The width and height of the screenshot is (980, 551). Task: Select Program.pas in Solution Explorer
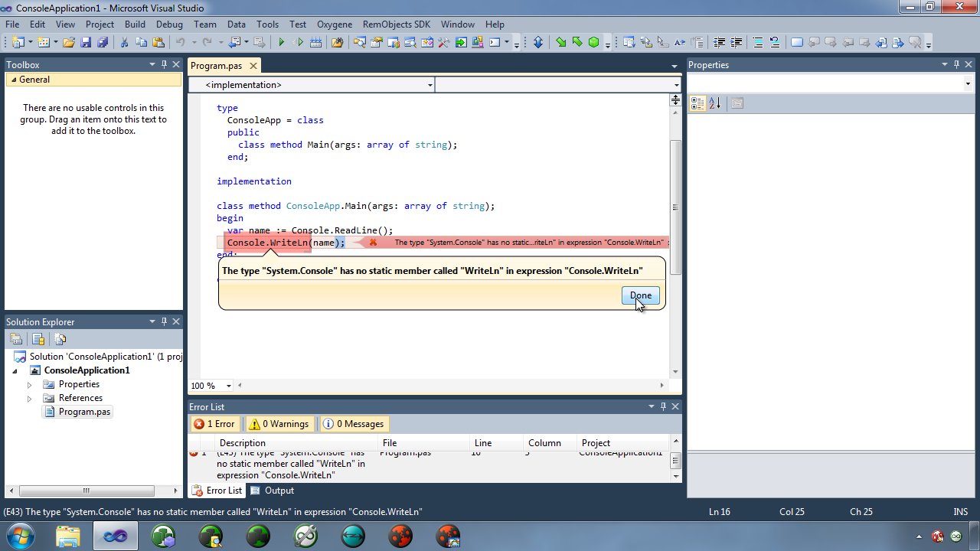click(84, 412)
